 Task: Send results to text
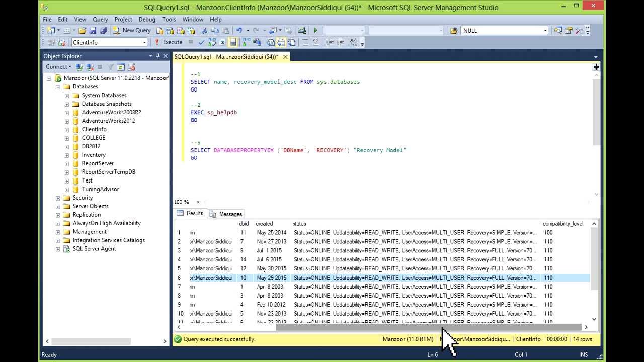coord(270,42)
